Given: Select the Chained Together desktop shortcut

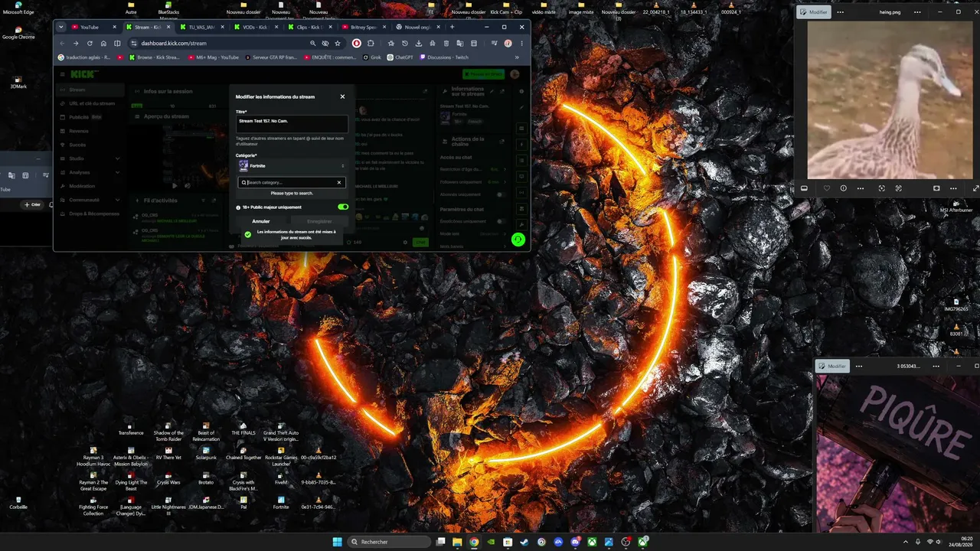Looking at the screenshot, I should pyautogui.click(x=243, y=453).
